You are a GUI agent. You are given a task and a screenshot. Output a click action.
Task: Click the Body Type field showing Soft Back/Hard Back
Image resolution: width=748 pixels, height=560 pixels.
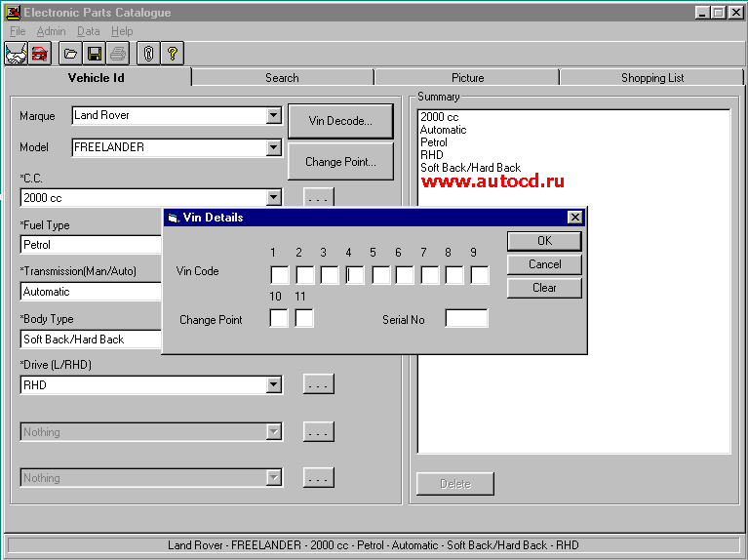click(x=91, y=340)
